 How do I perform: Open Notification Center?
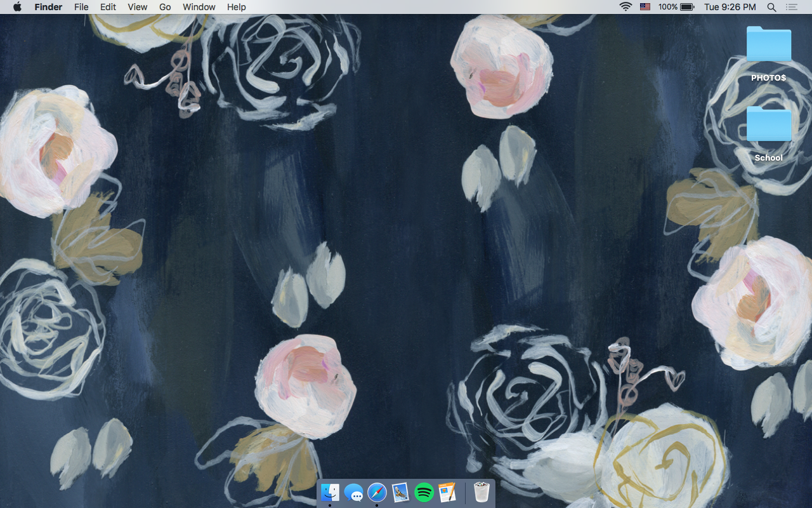[x=792, y=7]
